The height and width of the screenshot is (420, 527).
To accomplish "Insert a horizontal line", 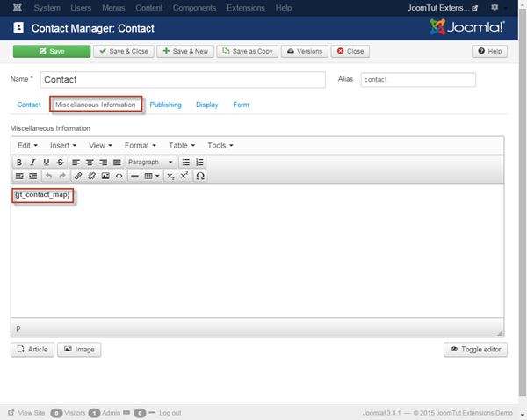I will [x=134, y=177].
